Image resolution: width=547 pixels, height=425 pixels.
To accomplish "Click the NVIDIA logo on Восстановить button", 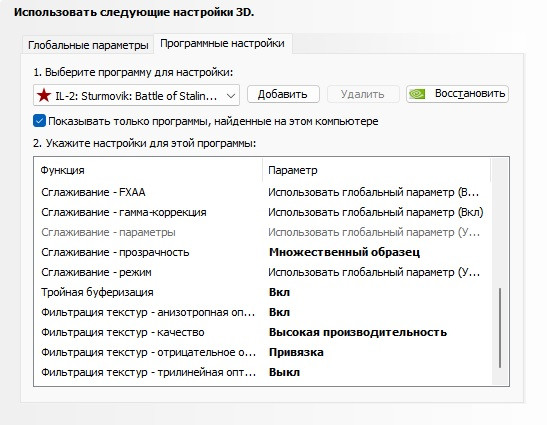I will pyautogui.click(x=417, y=94).
